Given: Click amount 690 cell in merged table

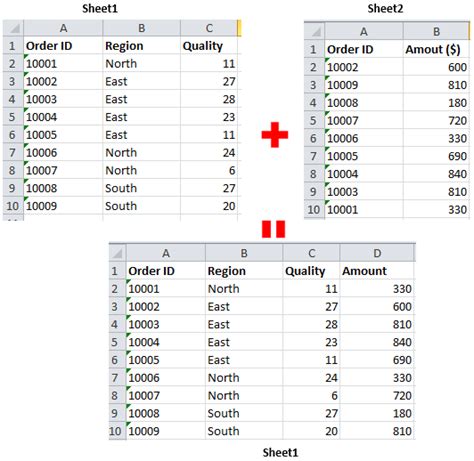Looking at the screenshot, I should 377,360.
